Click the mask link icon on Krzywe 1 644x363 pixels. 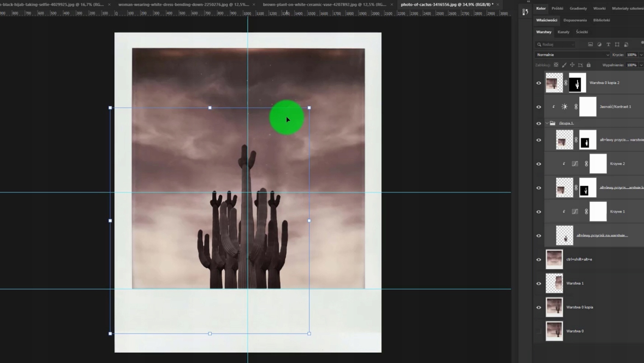(586, 212)
